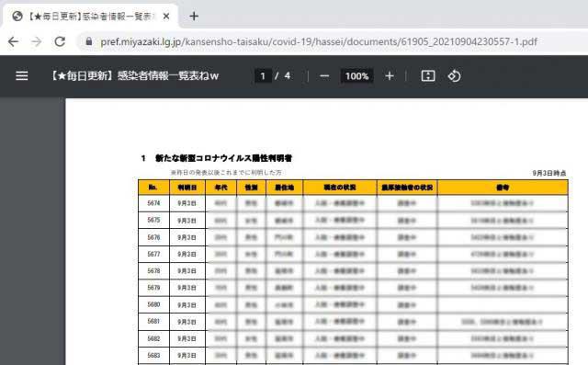Select row number 5674 cell

tap(153, 203)
